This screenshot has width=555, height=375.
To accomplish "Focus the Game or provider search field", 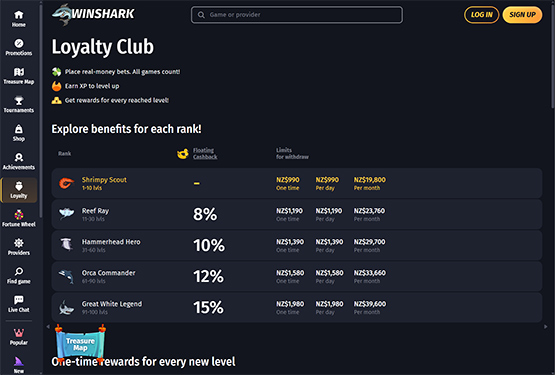I will (297, 15).
